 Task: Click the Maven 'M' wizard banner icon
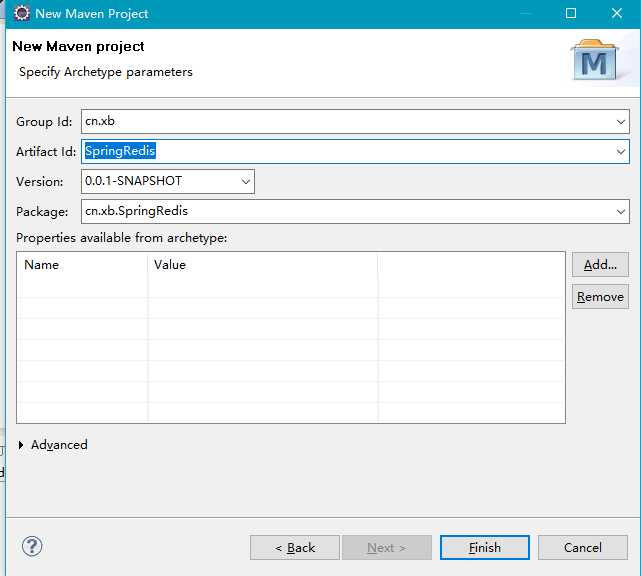click(594, 60)
